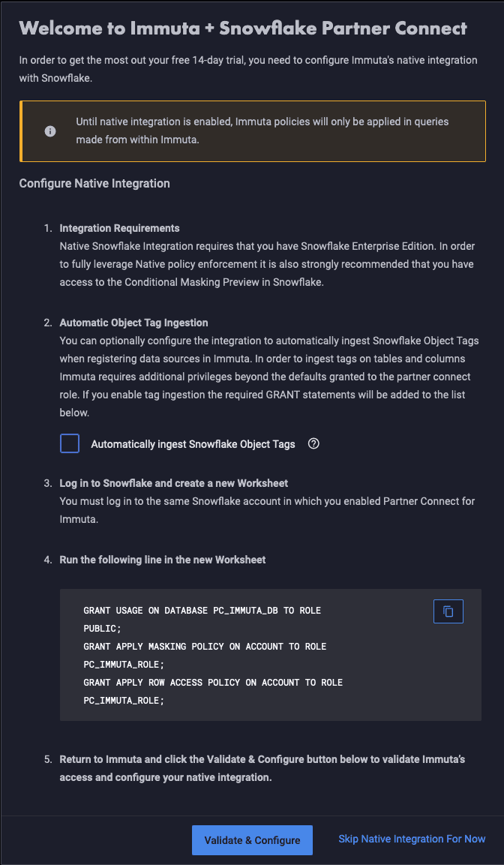This screenshot has width=504, height=865.
Task: Click the free 14-day trial intro paragraph
Action: [x=248, y=68]
